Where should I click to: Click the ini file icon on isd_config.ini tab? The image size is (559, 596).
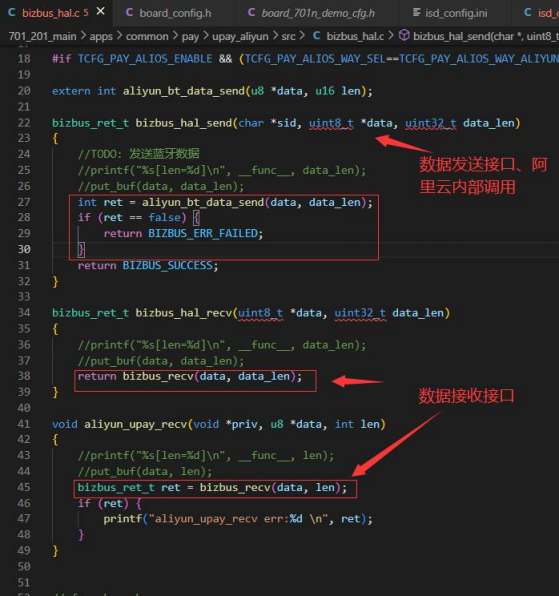tap(416, 13)
